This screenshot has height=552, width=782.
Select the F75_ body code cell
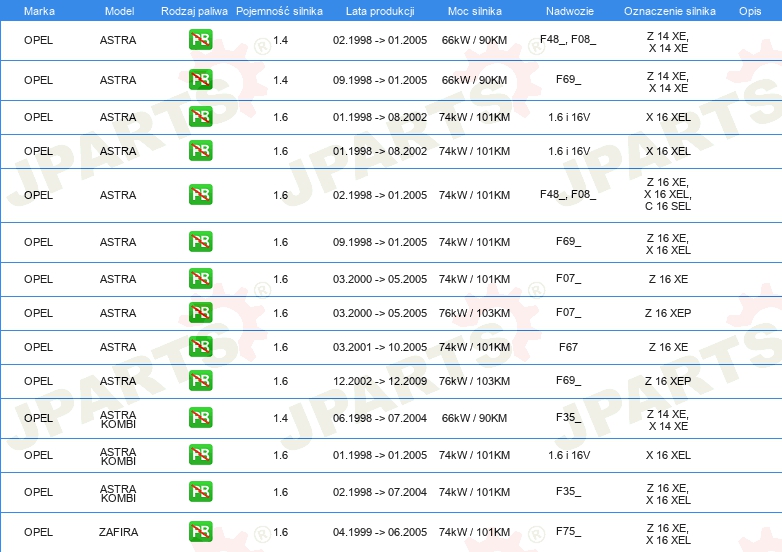coord(569,532)
